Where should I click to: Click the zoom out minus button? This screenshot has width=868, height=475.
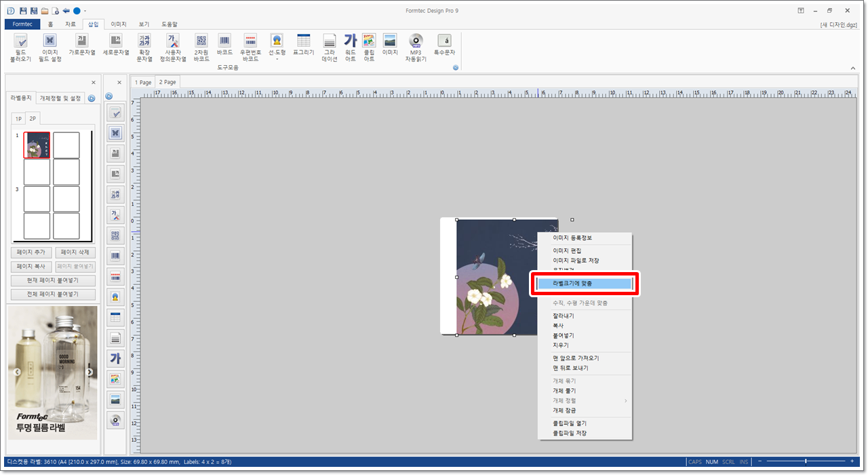pos(760,461)
